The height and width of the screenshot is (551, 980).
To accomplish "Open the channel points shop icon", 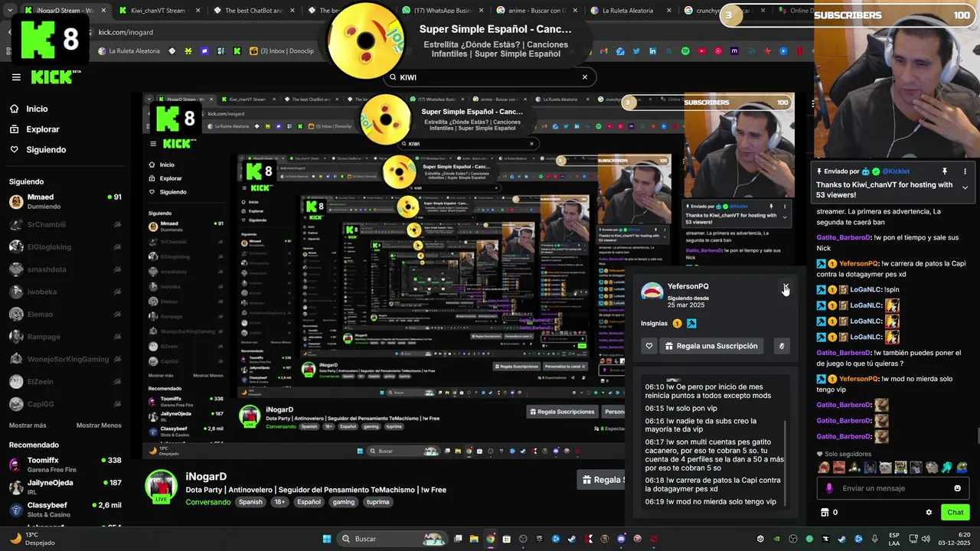I will pyautogui.click(x=825, y=513).
